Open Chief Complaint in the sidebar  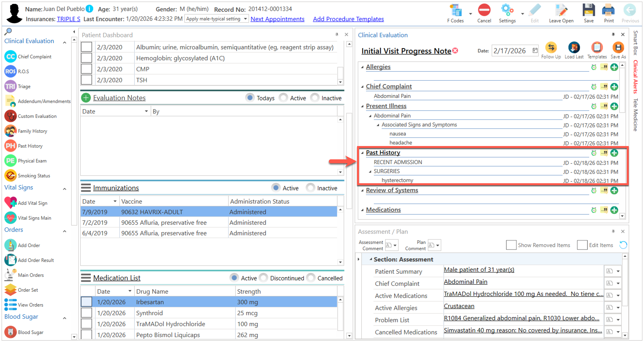pos(34,57)
